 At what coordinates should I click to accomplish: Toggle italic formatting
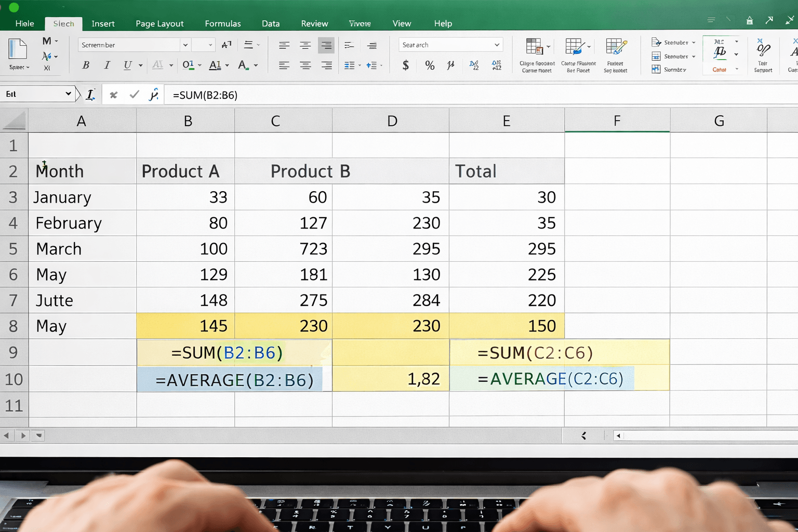pos(107,65)
